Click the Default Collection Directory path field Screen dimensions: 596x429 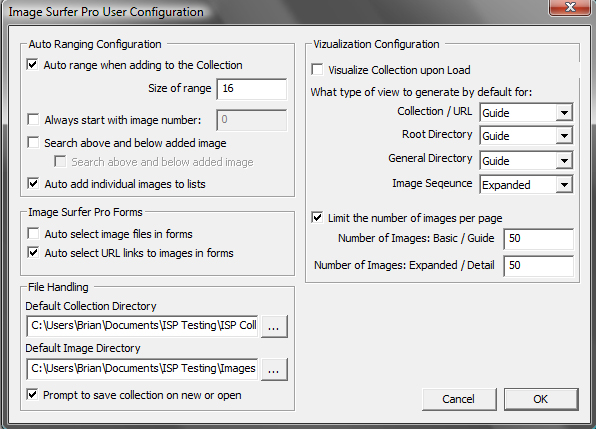(x=142, y=326)
